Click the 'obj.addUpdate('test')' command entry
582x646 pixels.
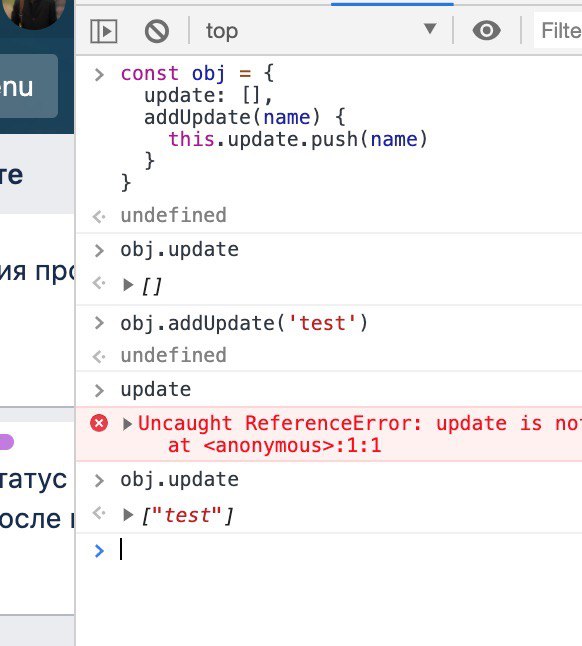(x=244, y=323)
